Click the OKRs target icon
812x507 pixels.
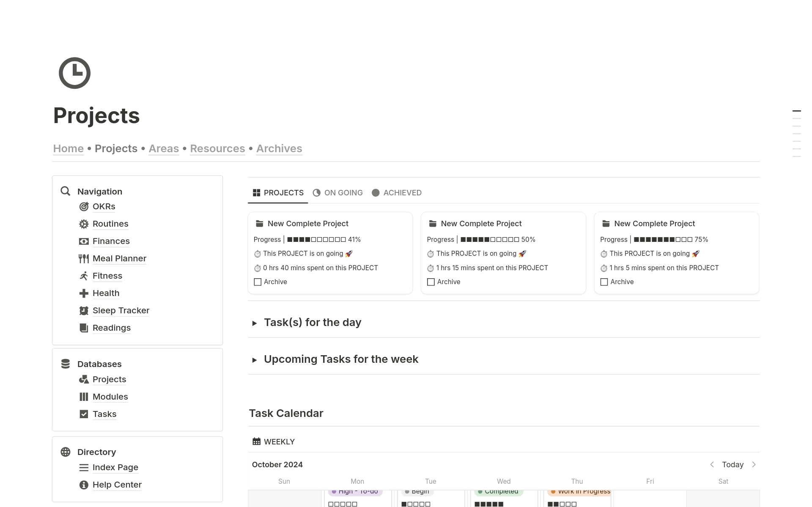click(84, 206)
